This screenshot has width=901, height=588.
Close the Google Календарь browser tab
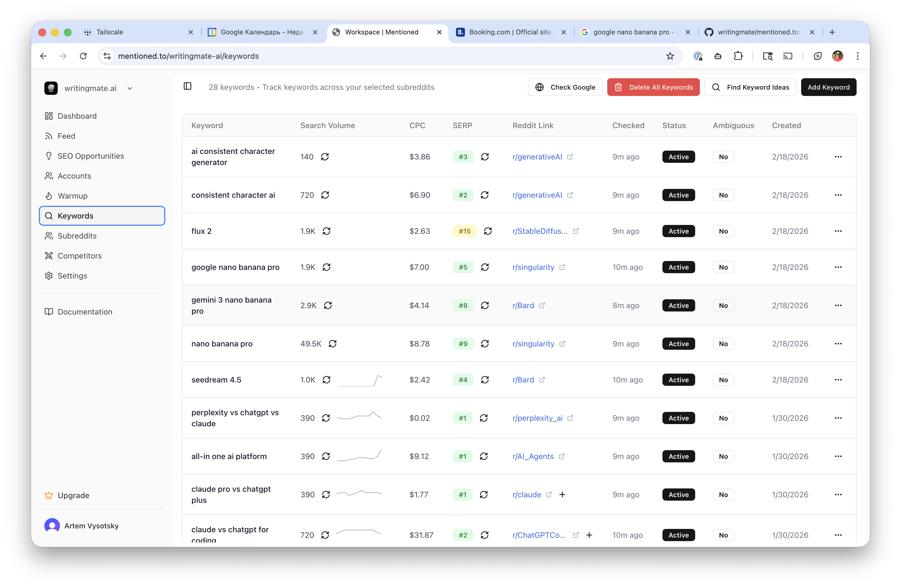(315, 32)
